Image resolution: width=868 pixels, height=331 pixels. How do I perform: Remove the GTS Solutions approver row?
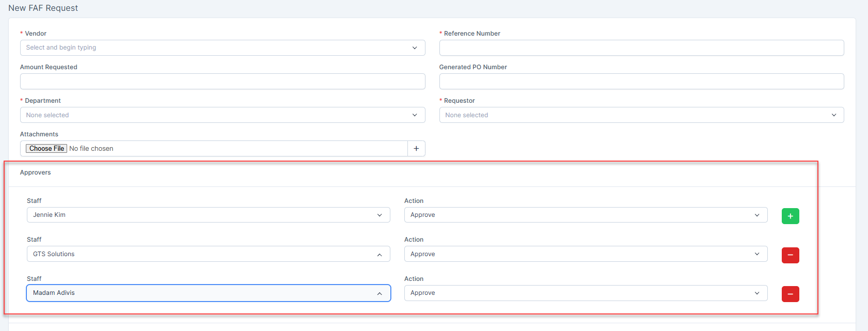(x=790, y=255)
